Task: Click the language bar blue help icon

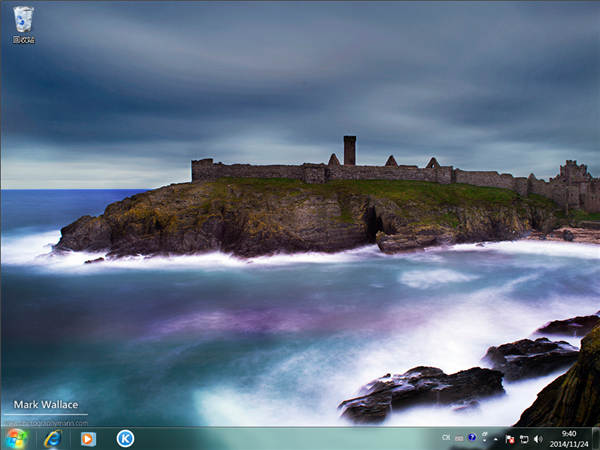Action: pyautogui.click(x=472, y=438)
